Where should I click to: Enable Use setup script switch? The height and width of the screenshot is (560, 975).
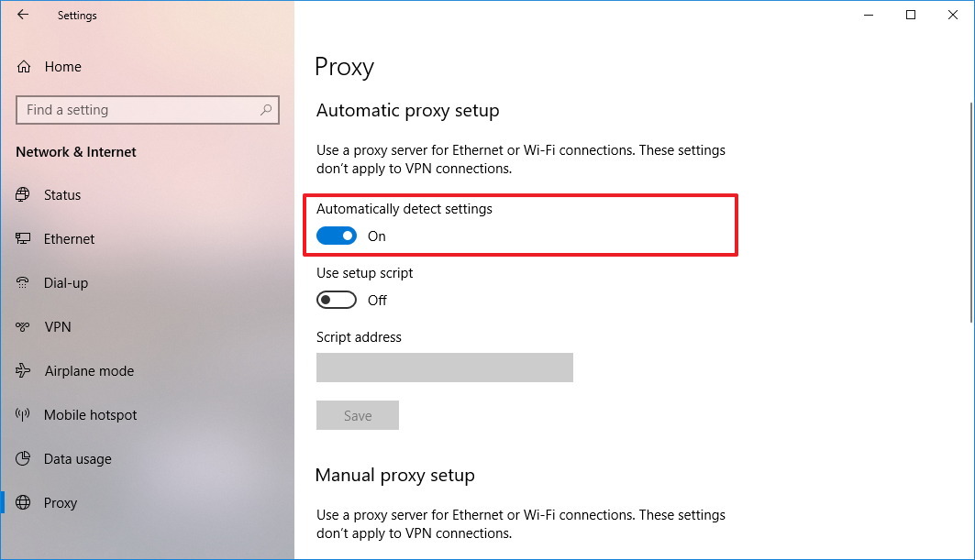click(336, 300)
